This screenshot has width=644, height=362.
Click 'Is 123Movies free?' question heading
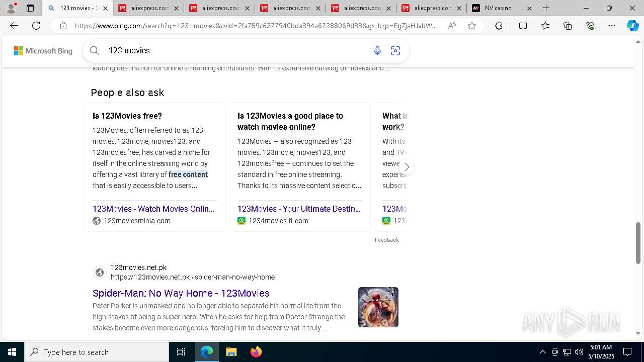pyautogui.click(x=127, y=116)
